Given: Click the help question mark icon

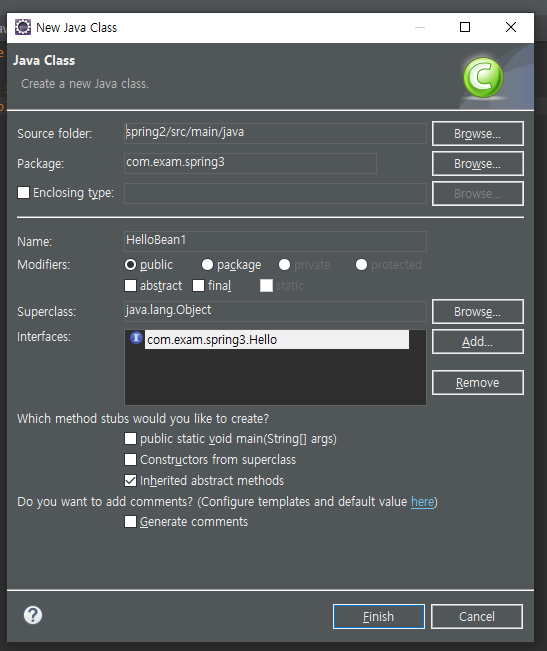Looking at the screenshot, I should click(33, 615).
